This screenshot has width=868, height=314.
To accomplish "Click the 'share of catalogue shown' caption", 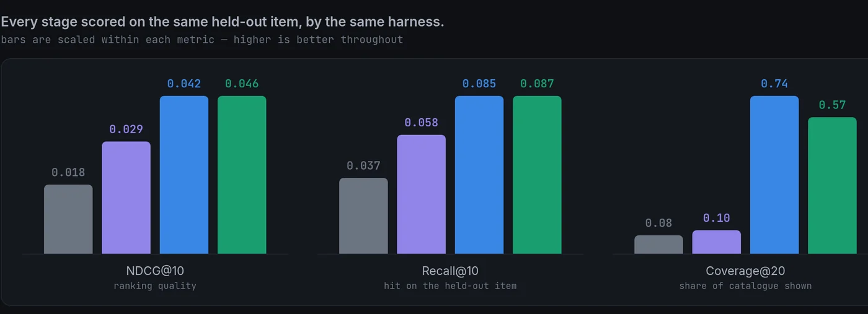I will (745, 286).
